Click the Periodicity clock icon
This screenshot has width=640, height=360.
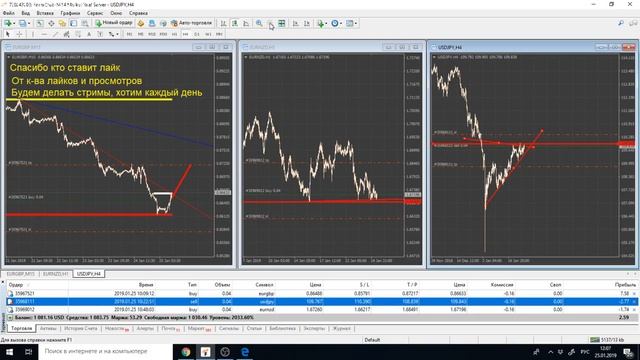(335, 23)
